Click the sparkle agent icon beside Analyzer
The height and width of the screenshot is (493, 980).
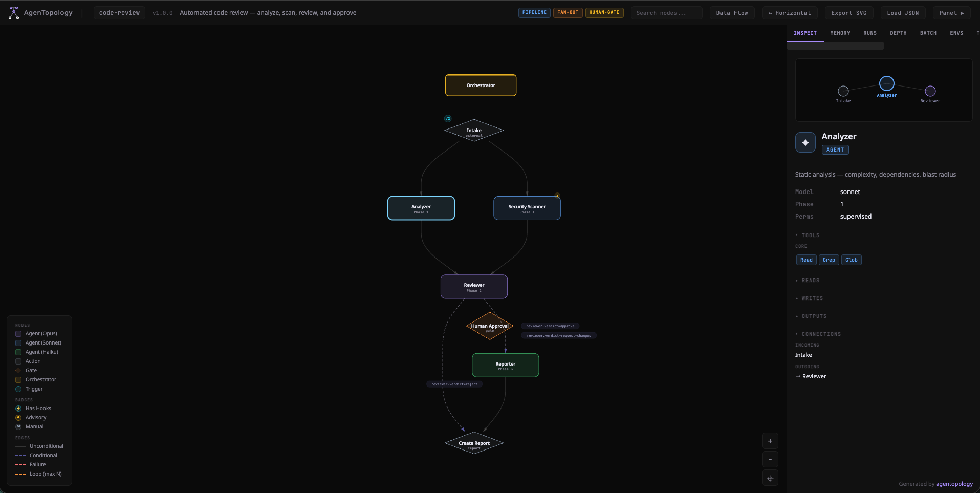[x=805, y=142]
